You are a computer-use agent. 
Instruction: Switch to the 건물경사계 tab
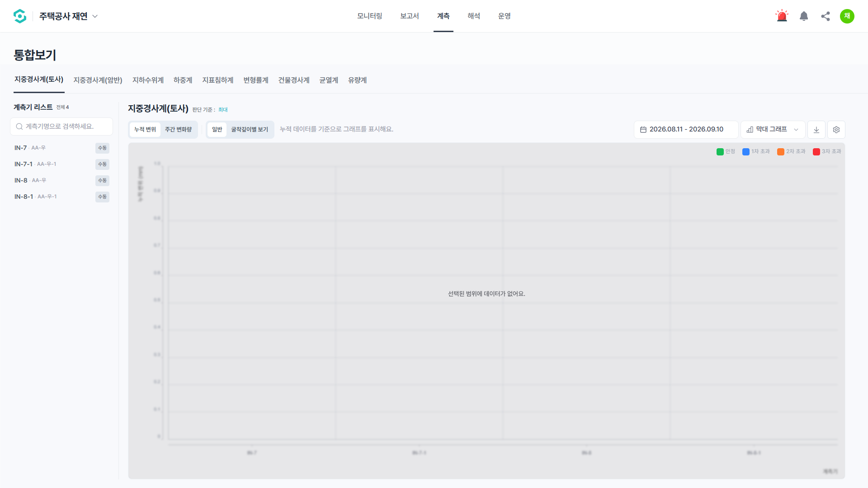[294, 80]
